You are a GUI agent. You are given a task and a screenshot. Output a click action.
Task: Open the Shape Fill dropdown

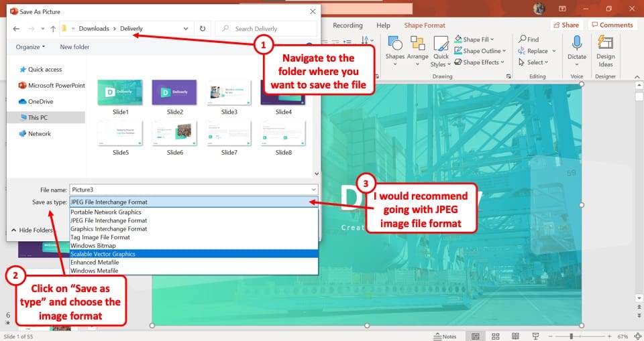[x=474, y=40]
